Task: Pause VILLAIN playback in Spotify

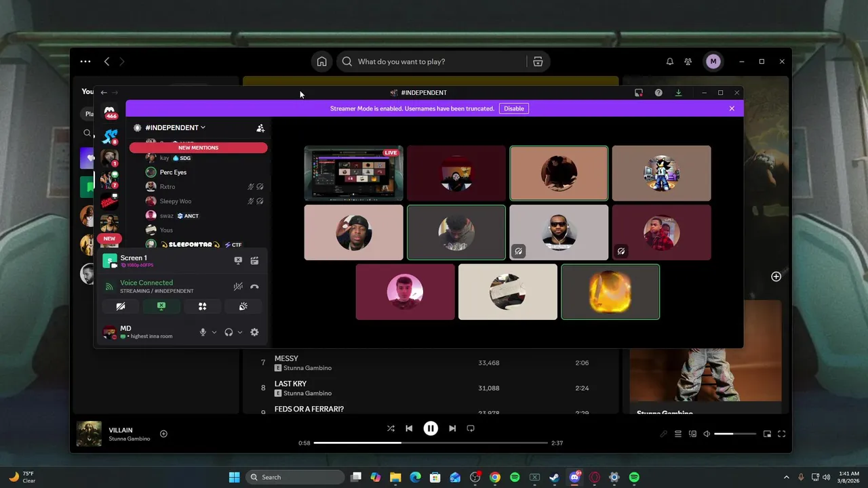Action: coord(431,428)
